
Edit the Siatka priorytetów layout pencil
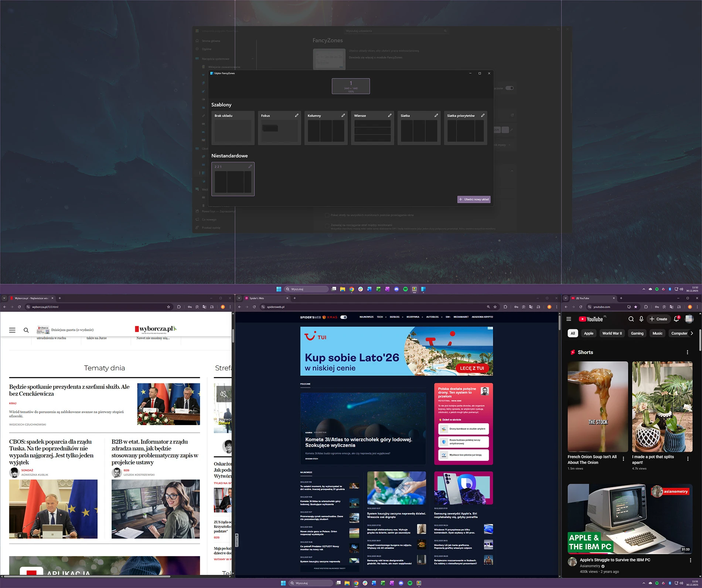483,116
